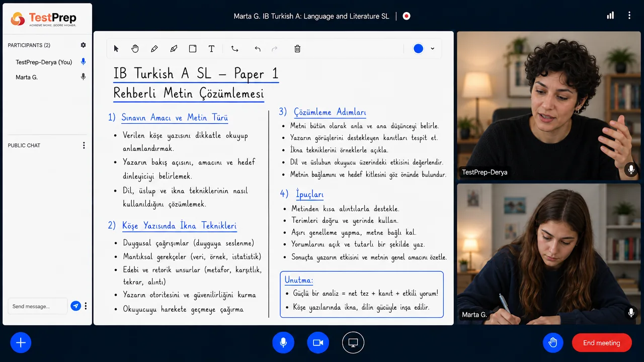Click mic icon on TestPrep-Derya video
This screenshot has height=362, width=644.
tap(631, 170)
